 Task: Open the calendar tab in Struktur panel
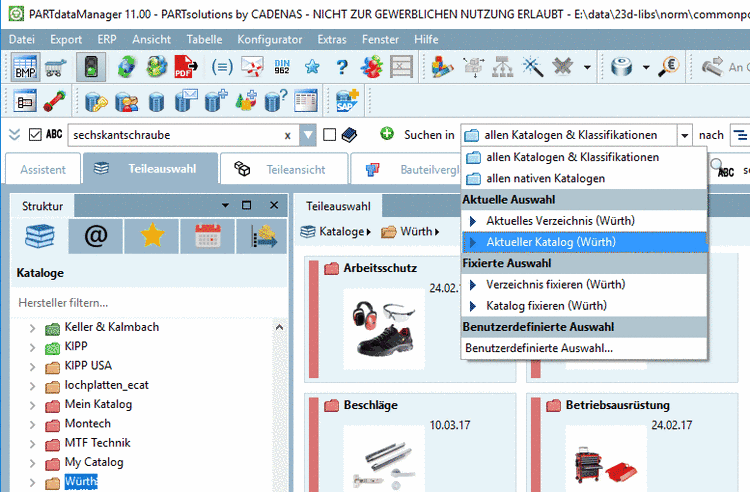(x=208, y=236)
